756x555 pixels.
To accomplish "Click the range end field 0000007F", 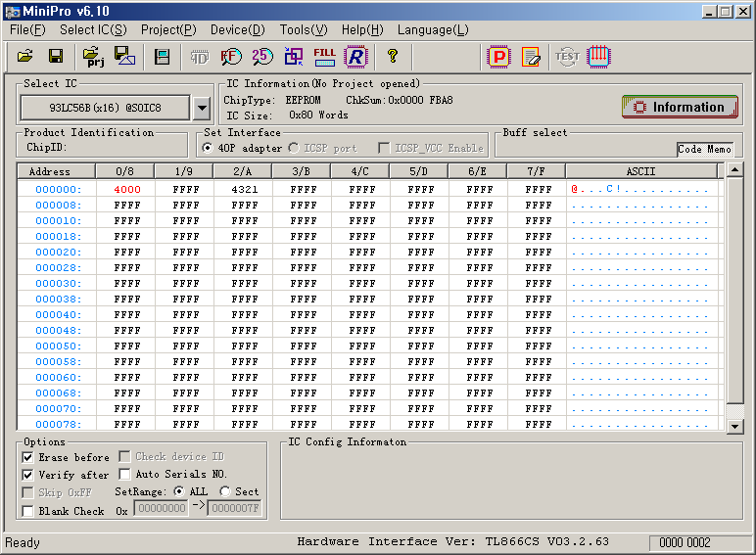I will coord(235,508).
